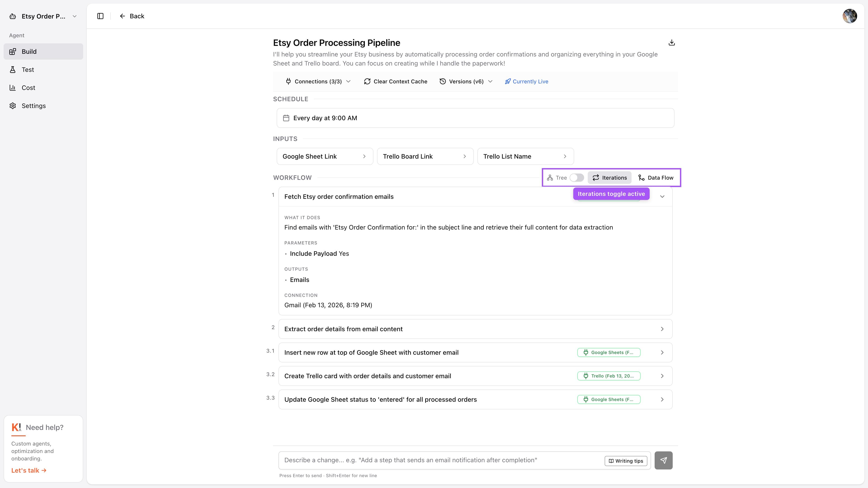The image size is (868, 488).
Task: Collapse the Fetch Etsy order confirmation emails step
Action: (662, 197)
